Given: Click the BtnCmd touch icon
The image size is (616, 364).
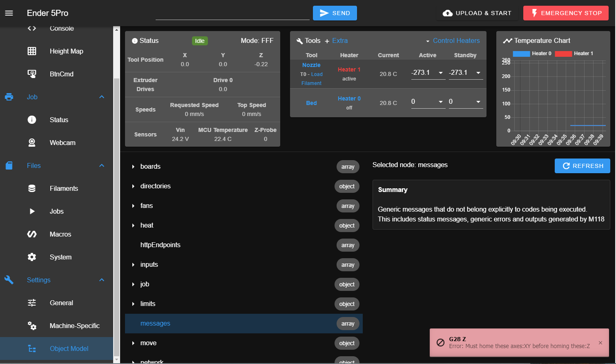Looking at the screenshot, I should coord(32,74).
